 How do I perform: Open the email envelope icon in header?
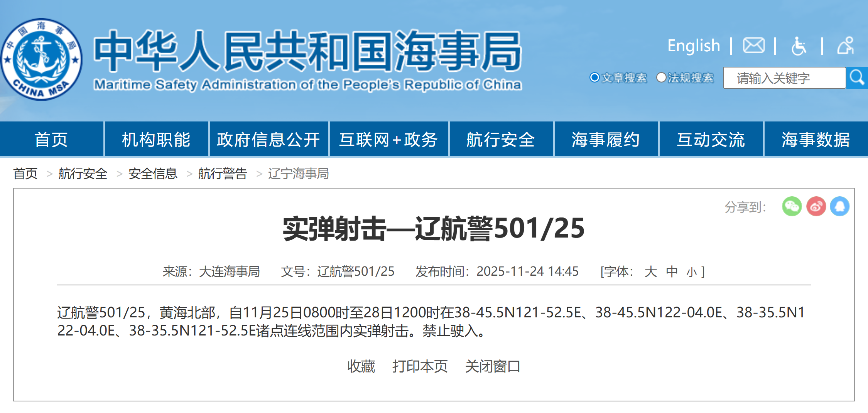point(753,46)
